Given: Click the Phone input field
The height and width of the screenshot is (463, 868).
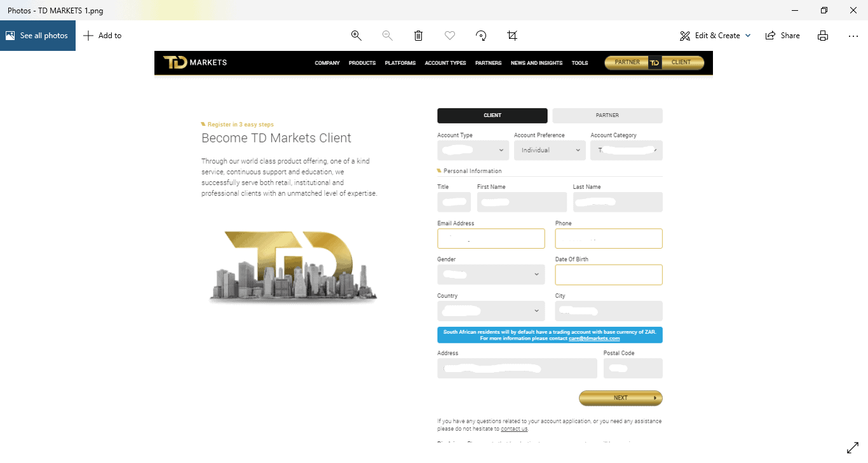Looking at the screenshot, I should point(609,238).
